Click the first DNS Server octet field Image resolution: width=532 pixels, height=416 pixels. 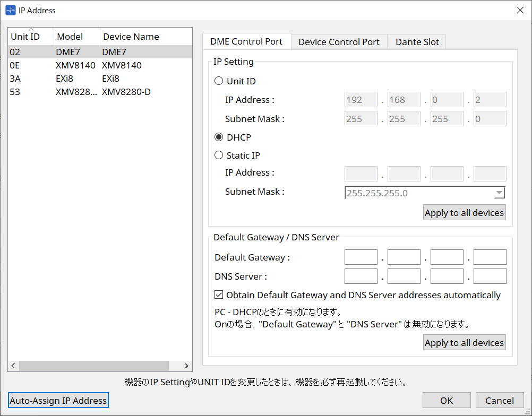tap(361, 276)
